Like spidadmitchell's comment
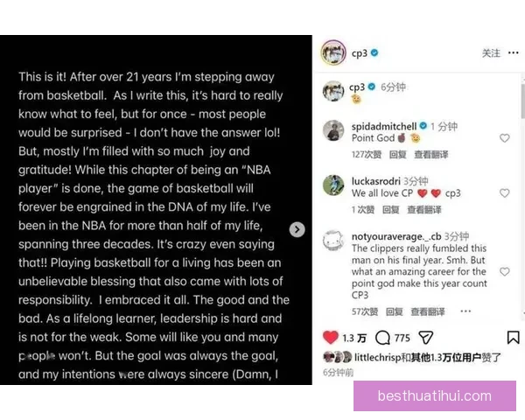Viewport: 525px width, 420px height. tap(504, 138)
